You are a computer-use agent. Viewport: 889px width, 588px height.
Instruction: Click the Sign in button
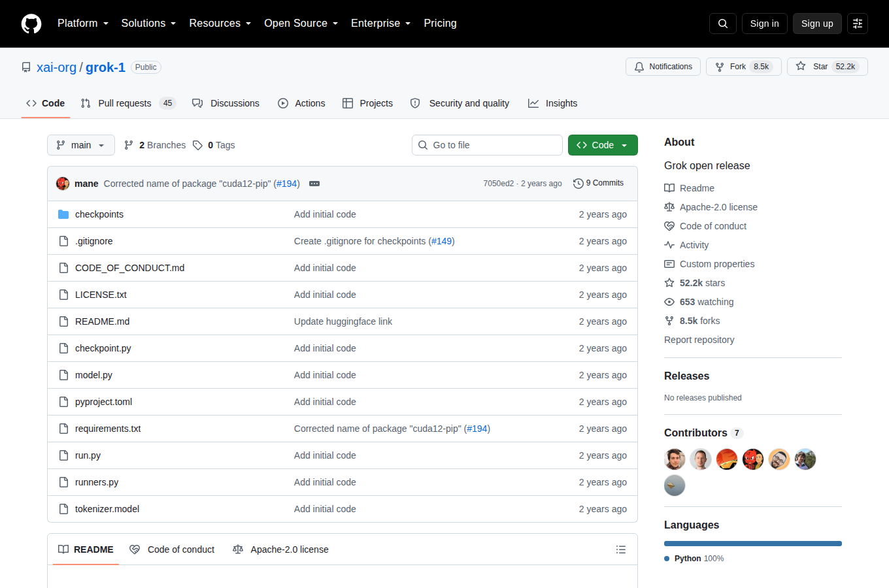[x=765, y=24]
